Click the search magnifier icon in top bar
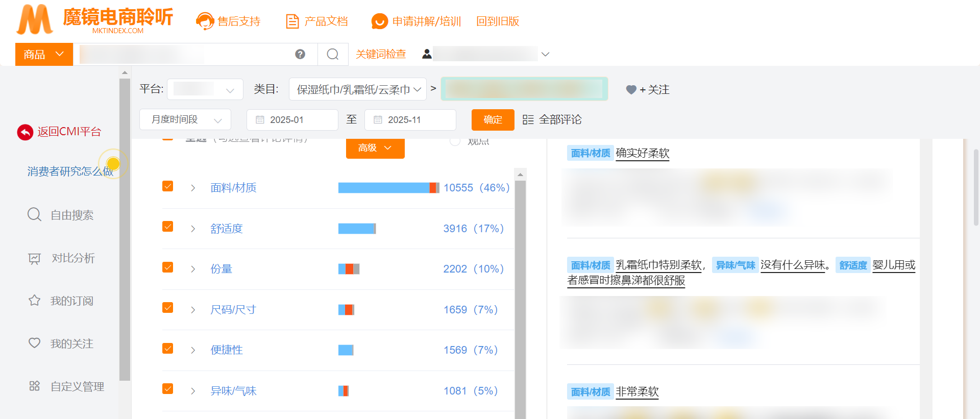This screenshot has height=419, width=980. coord(333,54)
